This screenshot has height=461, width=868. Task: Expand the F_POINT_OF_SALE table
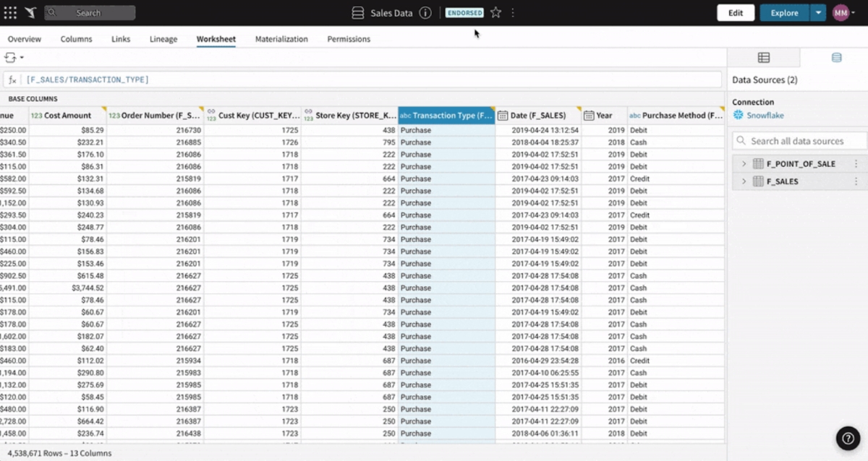click(x=744, y=163)
